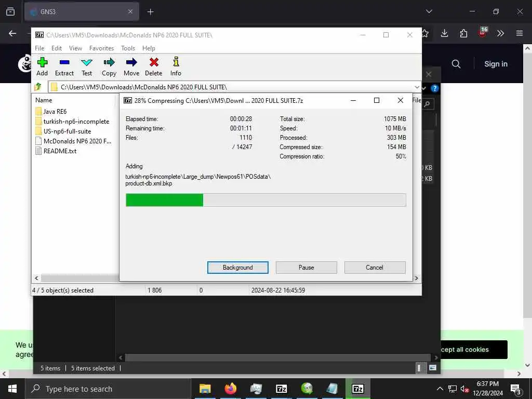Open the View menu in 7-Zip
This screenshot has height=399, width=532.
click(x=75, y=48)
